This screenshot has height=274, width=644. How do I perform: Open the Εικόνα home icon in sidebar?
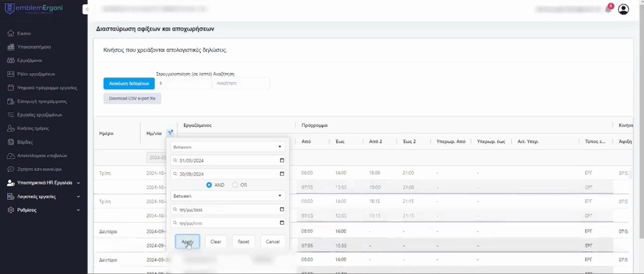pyautogui.click(x=11, y=33)
